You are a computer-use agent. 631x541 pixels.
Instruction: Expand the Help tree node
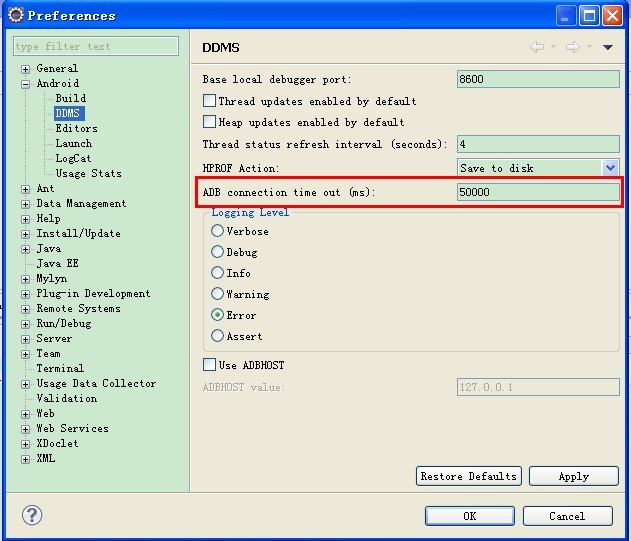[25, 219]
